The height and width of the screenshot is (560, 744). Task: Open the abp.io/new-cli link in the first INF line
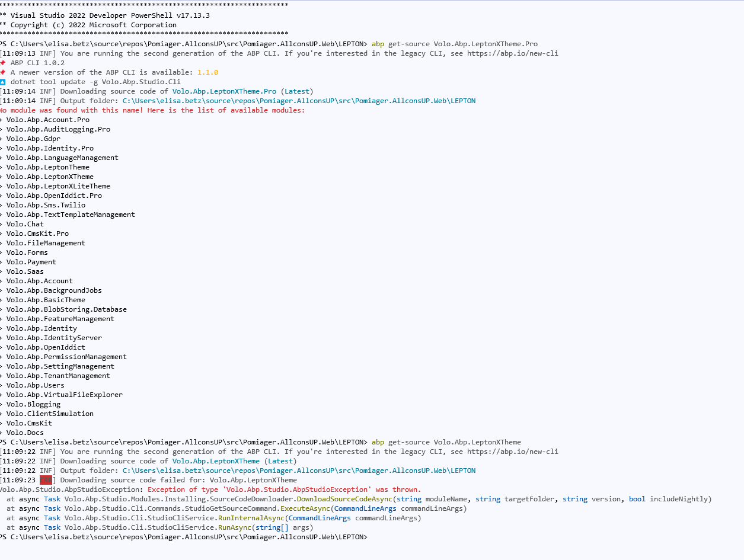[x=512, y=53]
